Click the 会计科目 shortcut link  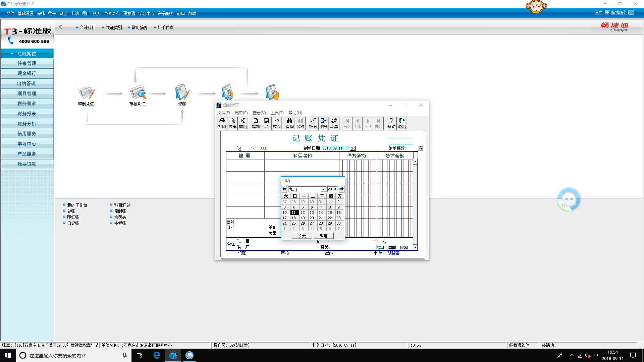pos(88,27)
